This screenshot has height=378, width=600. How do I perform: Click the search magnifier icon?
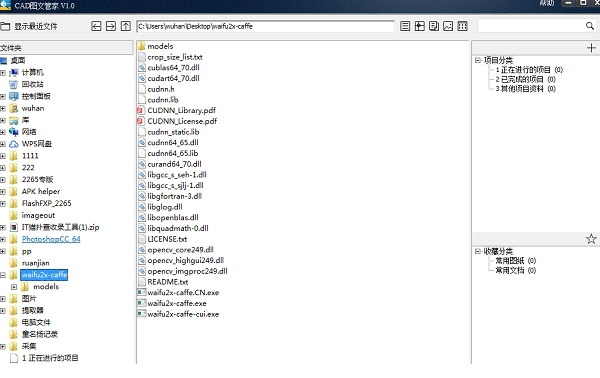click(590, 26)
